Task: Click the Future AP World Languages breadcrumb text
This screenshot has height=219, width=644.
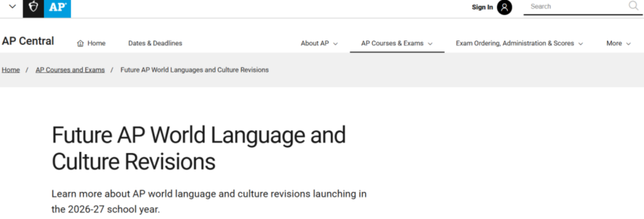Action: click(x=194, y=70)
